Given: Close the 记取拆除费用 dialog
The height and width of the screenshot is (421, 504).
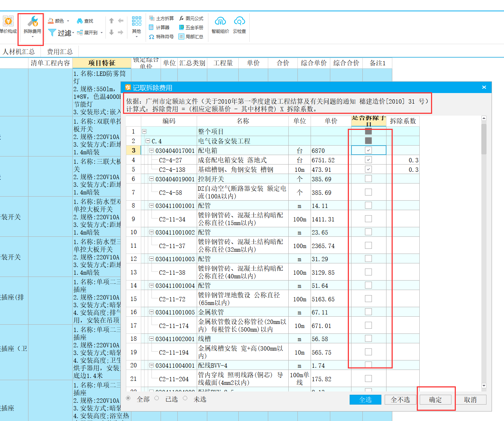Looking at the screenshot, I should coord(484,88).
